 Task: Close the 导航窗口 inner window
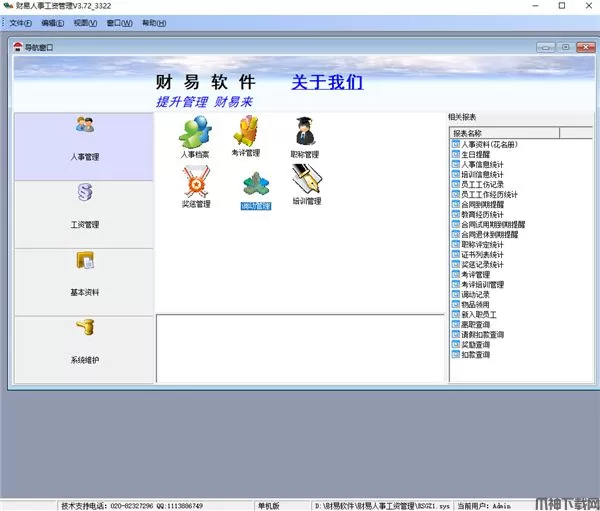pos(585,47)
